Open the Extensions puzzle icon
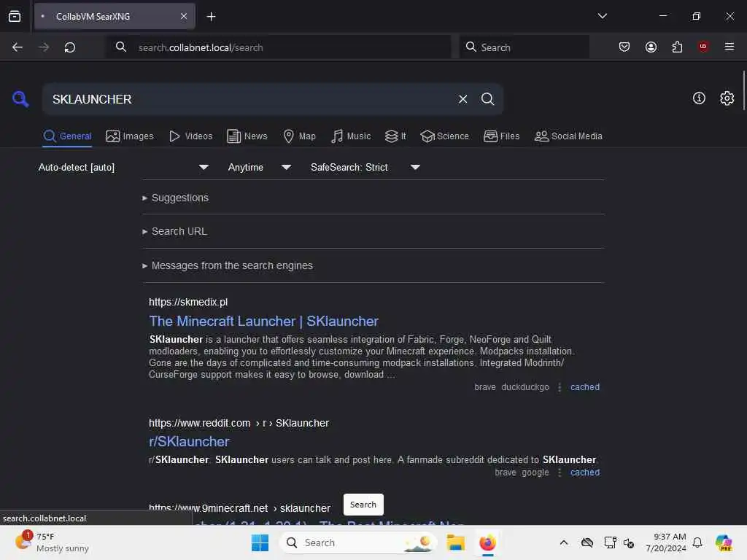Screen dimensions: 747x560 (x=677, y=47)
